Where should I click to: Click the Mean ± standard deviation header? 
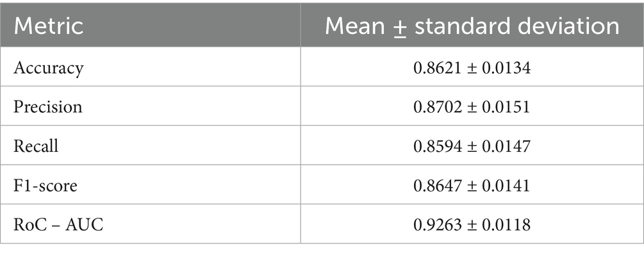point(472,26)
